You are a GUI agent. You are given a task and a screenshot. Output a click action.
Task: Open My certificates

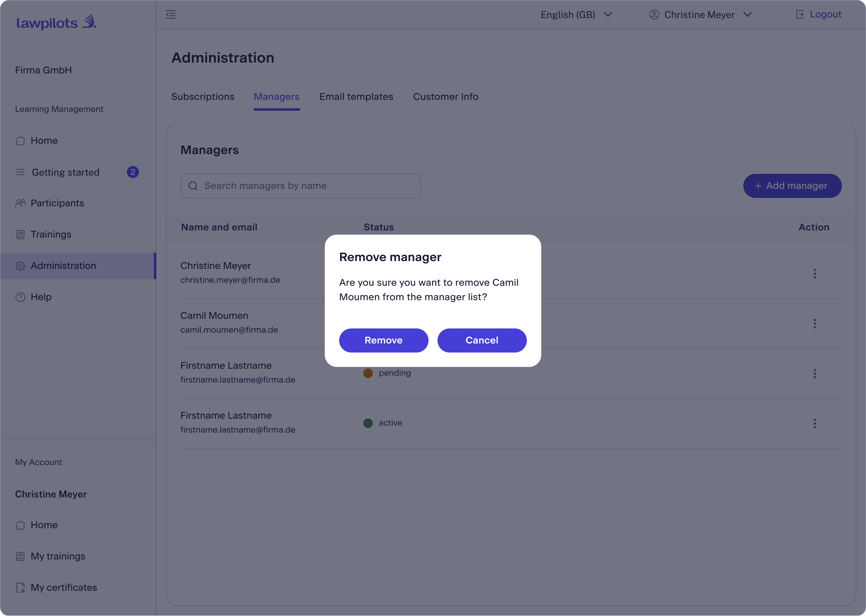click(x=64, y=587)
